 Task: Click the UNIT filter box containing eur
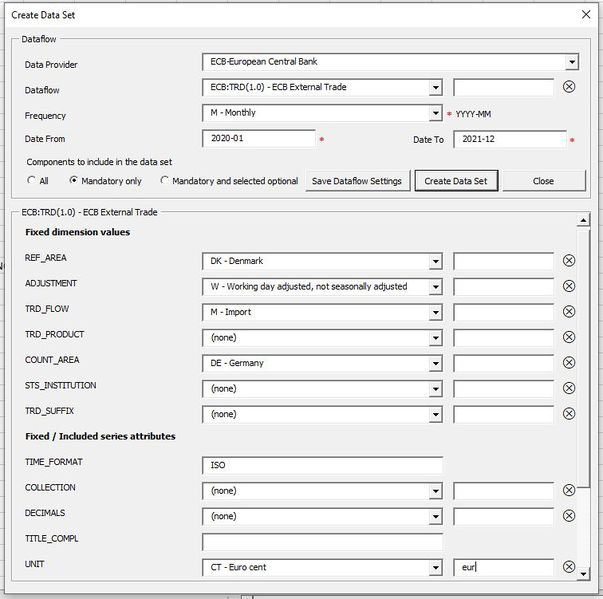click(503, 567)
